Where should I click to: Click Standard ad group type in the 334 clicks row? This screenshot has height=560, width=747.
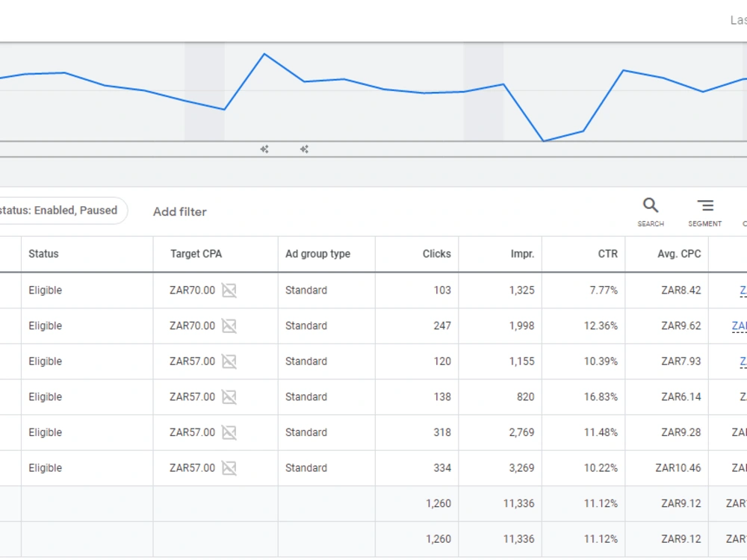pyautogui.click(x=306, y=468)
